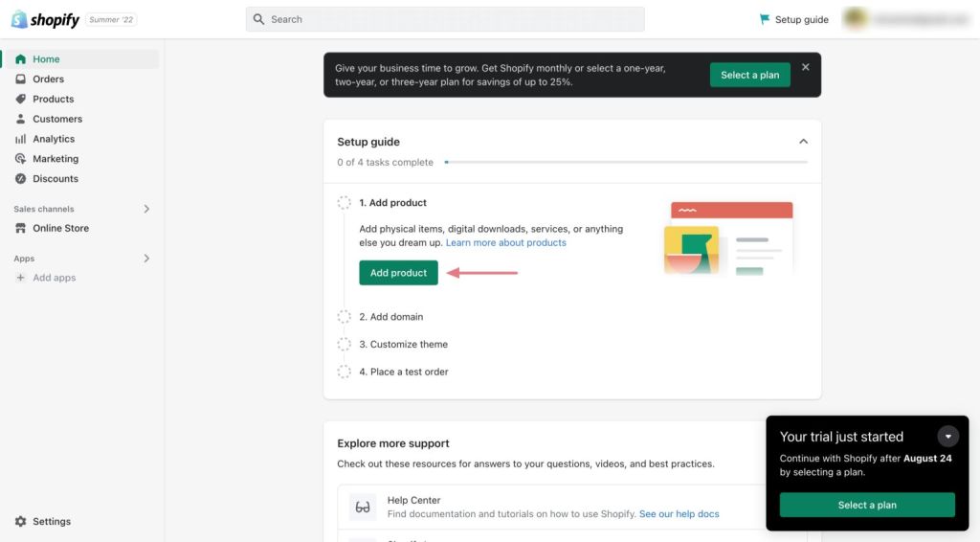
Task: Open Orders via its sidebar inbox icon
Action: click(21, 79)
